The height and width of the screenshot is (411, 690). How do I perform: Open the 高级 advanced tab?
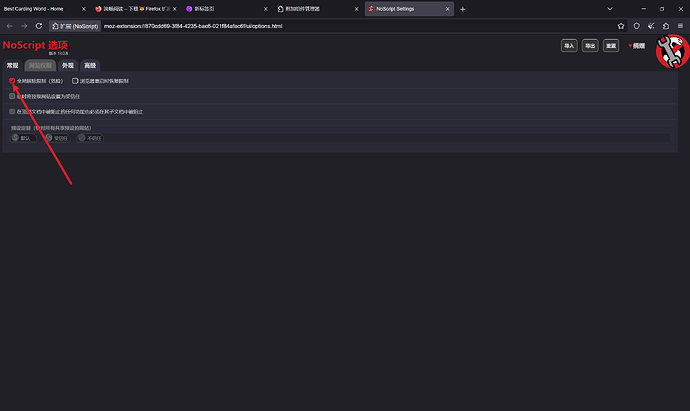tap(90, 66)
